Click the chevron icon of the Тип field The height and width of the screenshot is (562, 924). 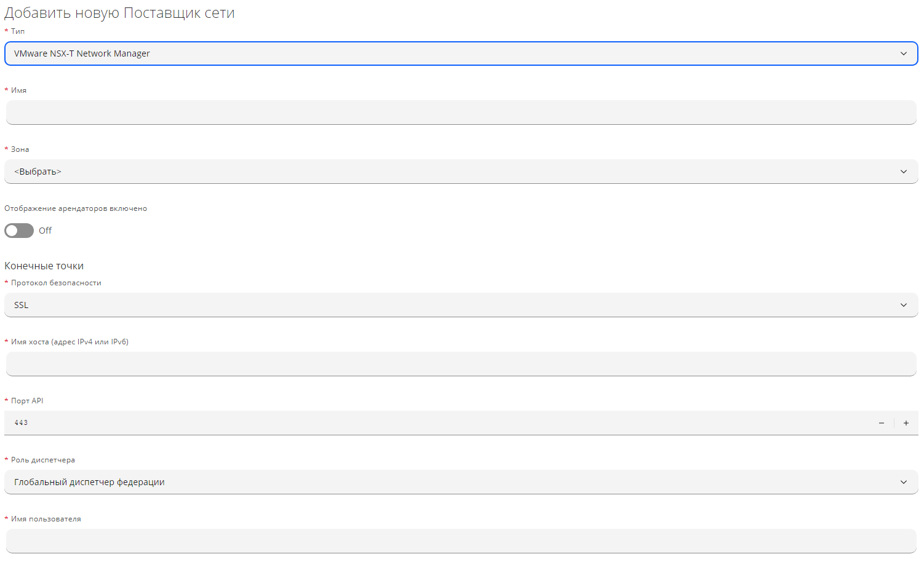903,53
